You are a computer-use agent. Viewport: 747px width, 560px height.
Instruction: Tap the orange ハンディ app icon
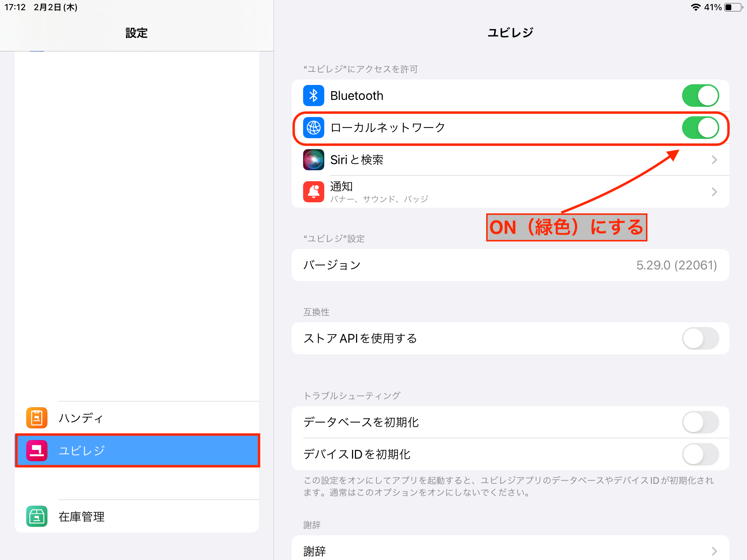click(37, 418)
